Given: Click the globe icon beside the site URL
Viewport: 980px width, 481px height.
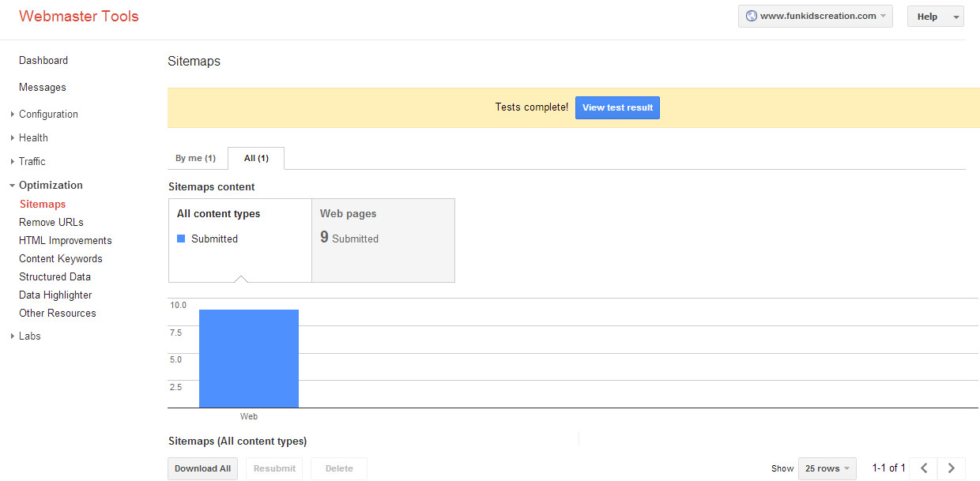Looking at the screenshot, I should pos(751,16).
